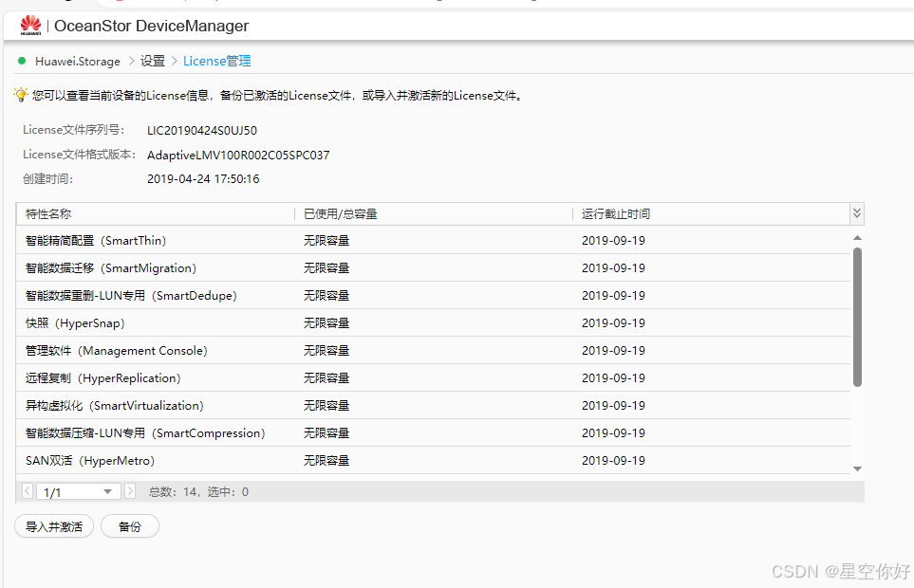Open Huawei.Storage breadcrumb link
The height and width of the screenshot is (588, 914).
point(78,61)
